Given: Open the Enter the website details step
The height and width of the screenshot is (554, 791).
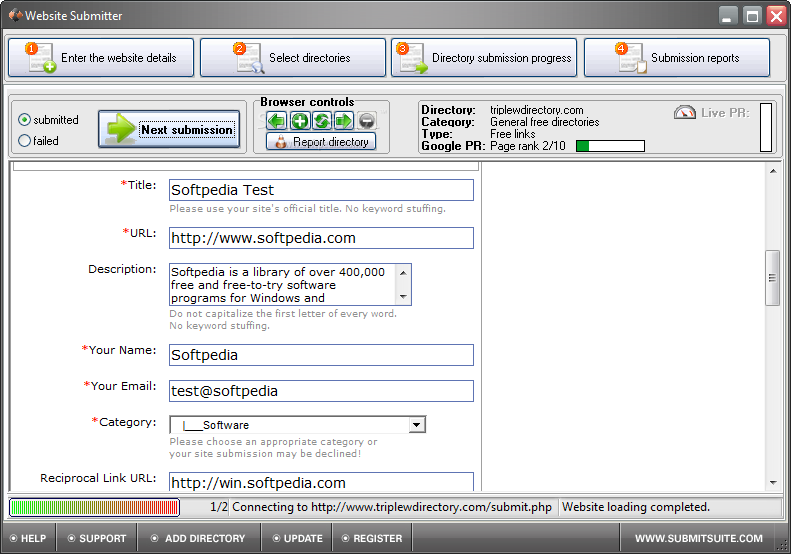Looking at the screenshot, I should (x=101, y=58).
